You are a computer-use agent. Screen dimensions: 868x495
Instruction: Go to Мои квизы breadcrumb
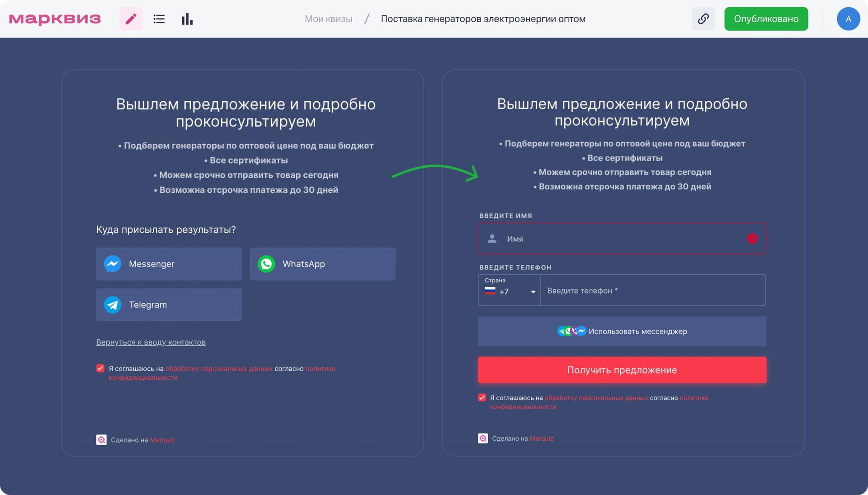(328, 19)
